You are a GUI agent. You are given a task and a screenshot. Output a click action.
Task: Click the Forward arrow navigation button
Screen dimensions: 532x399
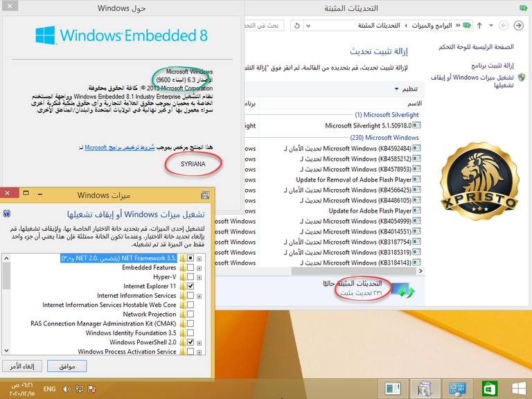coord(518,26)
